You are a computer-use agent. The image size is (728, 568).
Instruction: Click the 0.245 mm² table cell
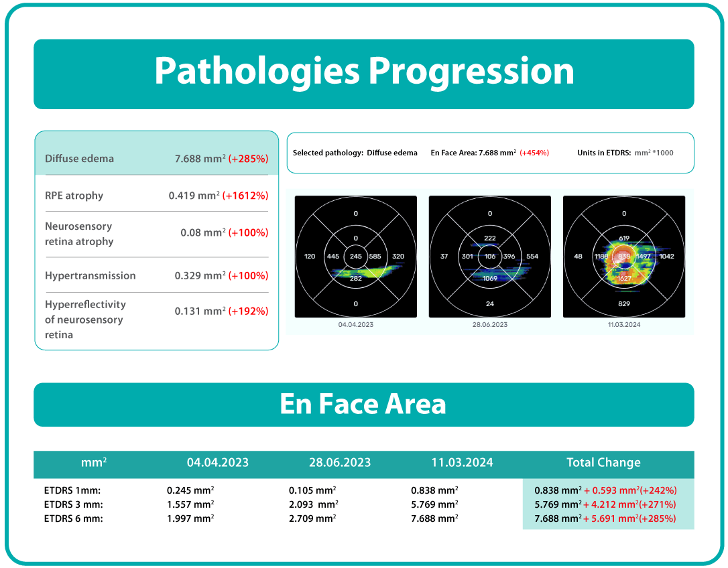click(x=190, y=490)
